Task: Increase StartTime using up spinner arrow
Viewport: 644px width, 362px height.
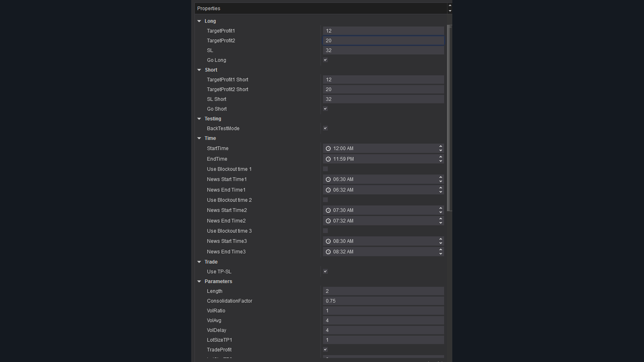Action: [x=440, y=146]
